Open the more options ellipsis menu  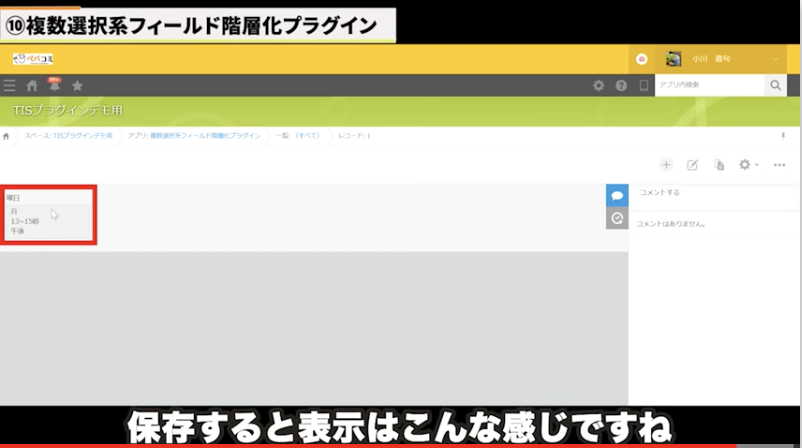point(779,164)
